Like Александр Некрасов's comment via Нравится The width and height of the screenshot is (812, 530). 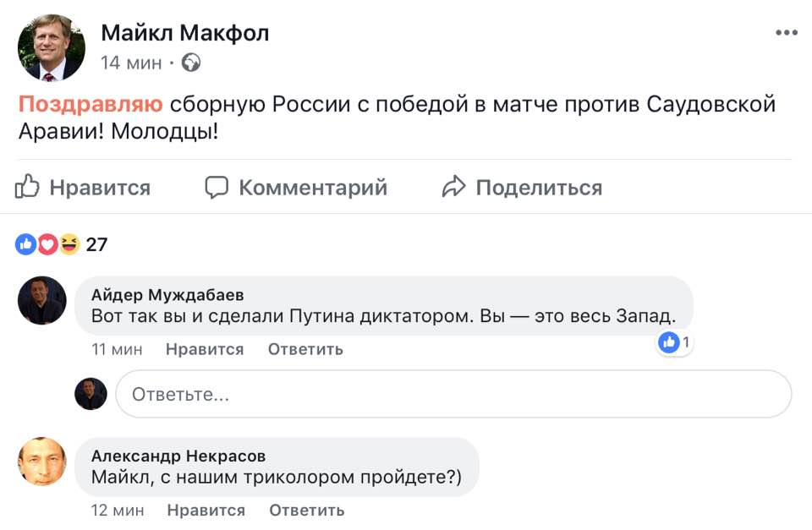pos(206,510)
